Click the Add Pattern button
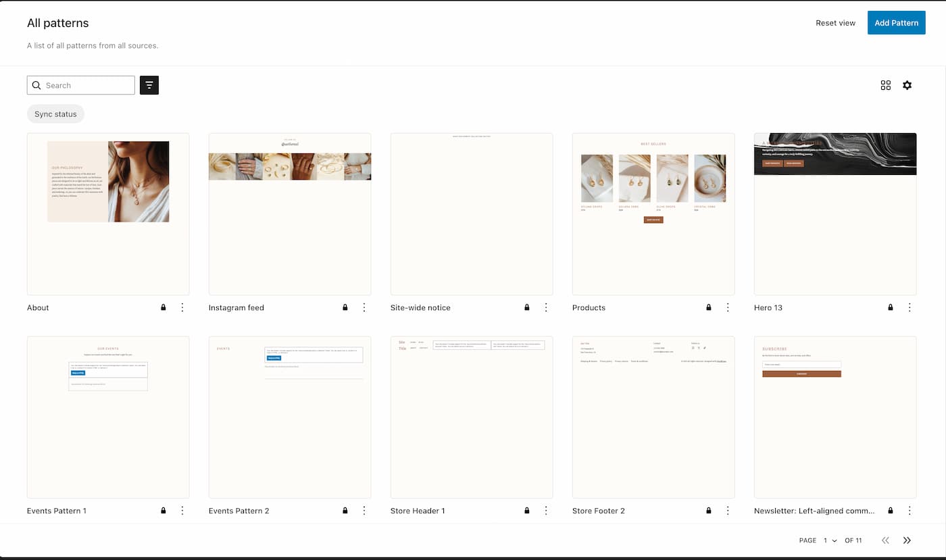946x560 pixels. (896, 22)
